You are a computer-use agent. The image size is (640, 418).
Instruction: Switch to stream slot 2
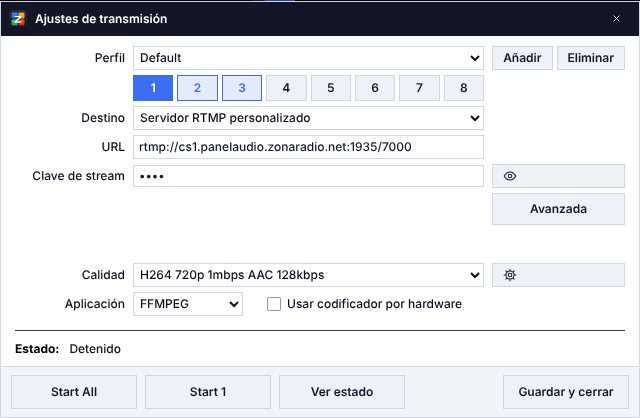click(197, 88)
